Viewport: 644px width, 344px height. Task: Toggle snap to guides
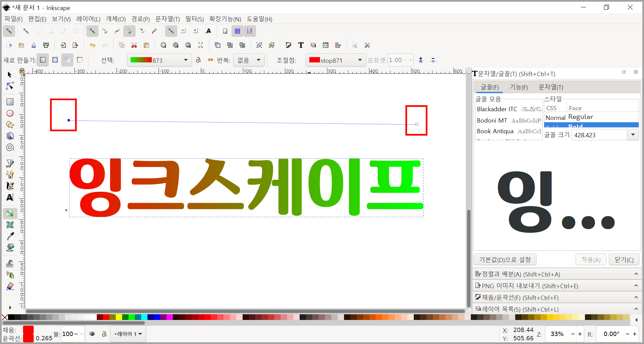click(250, 31)
